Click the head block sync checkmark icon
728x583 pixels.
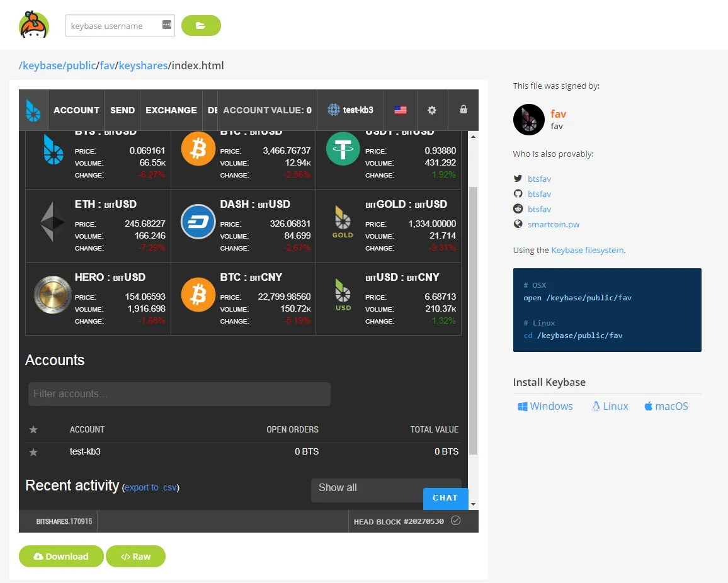click(456, 520)
